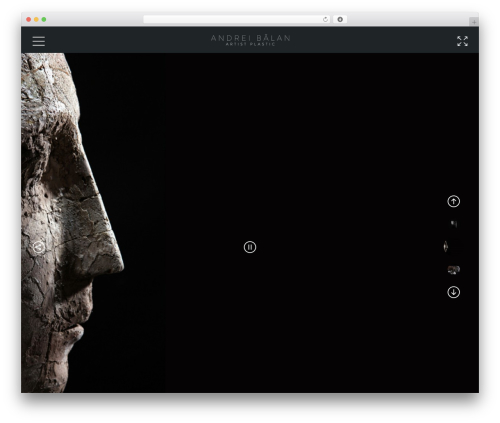Click the share icon on the sculpture
Screen dimensions: 500x423
coord(39,247)
